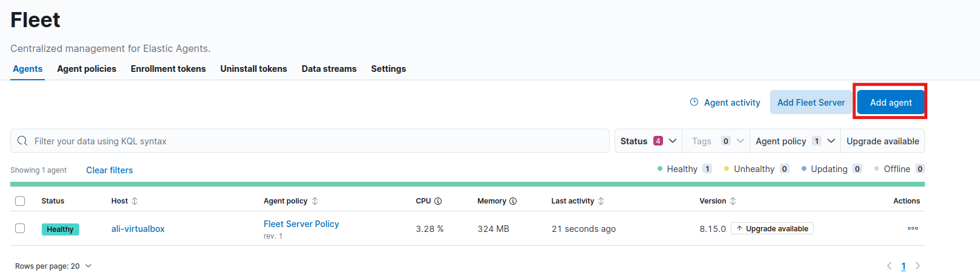Screen dimensions: 980x279
Task: Click the Healthy status badge in row
Action: point(60,229)
